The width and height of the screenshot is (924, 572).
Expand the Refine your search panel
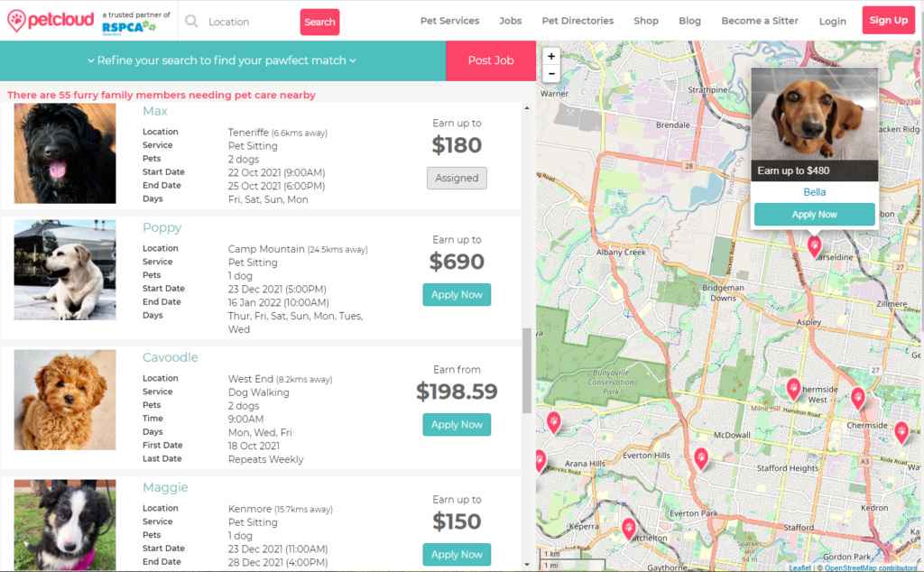pos(222,60)
